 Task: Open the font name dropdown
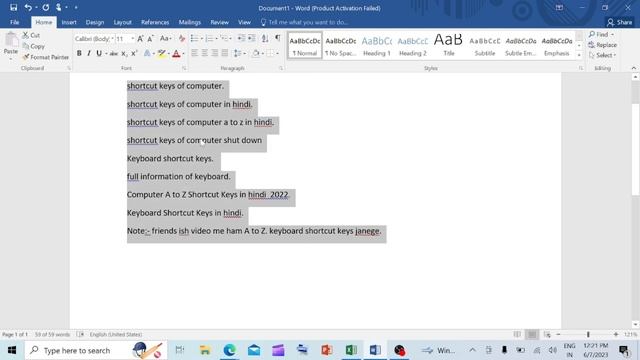[x=112, y=39]
